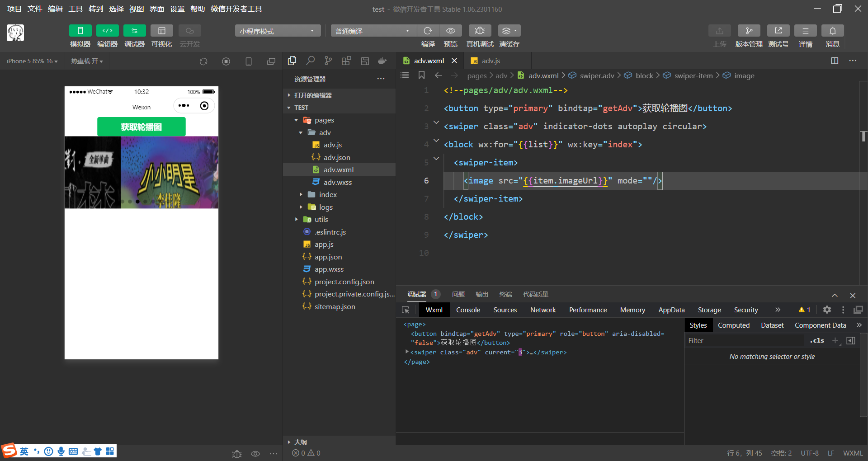Screen dimensions: 868x461
Task: Open the explorer files icon
Action: [x=292, y=61]
